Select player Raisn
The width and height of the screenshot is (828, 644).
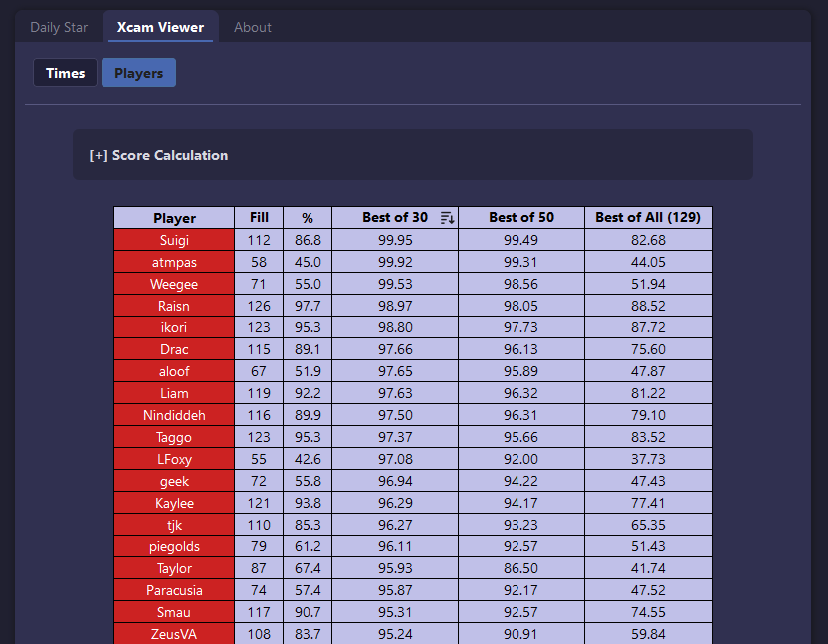[174, 306]
